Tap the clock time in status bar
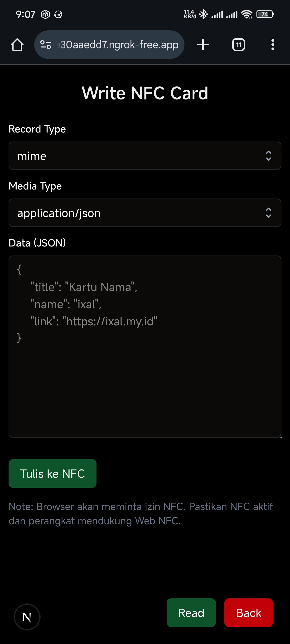Viewport: 290px width, 644px height. point(25,14)
